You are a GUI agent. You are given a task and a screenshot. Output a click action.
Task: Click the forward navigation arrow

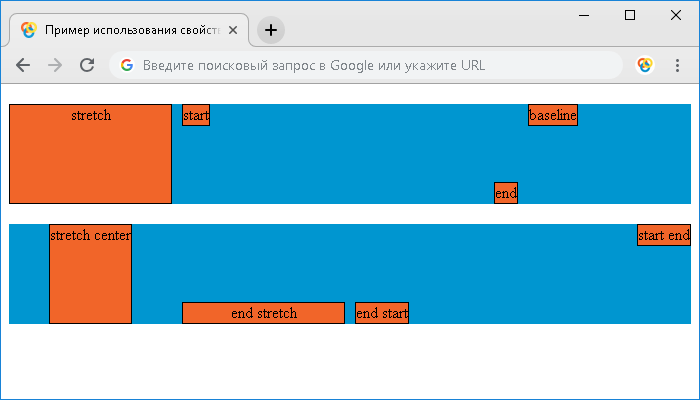pos(55,66)
